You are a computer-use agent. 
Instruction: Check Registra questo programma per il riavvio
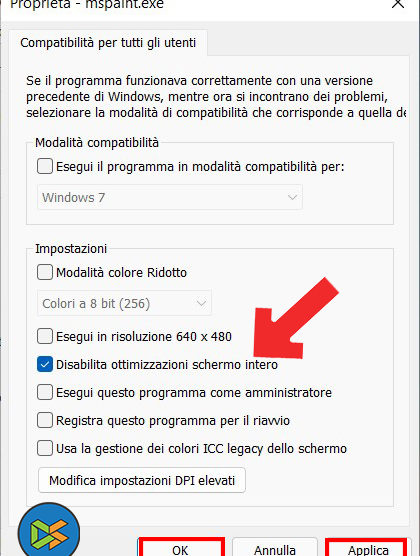45,421
